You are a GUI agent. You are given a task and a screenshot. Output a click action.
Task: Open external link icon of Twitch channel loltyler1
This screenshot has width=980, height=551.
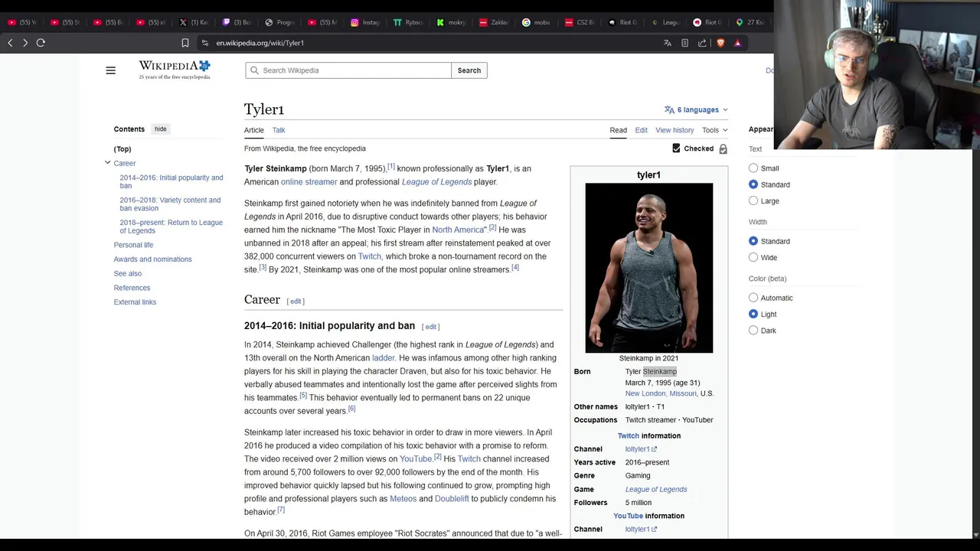point(654,449)
